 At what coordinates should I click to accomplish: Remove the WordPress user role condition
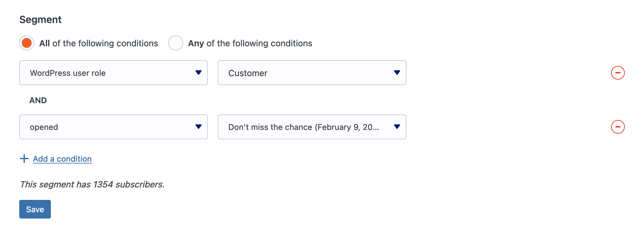(618, 73)
